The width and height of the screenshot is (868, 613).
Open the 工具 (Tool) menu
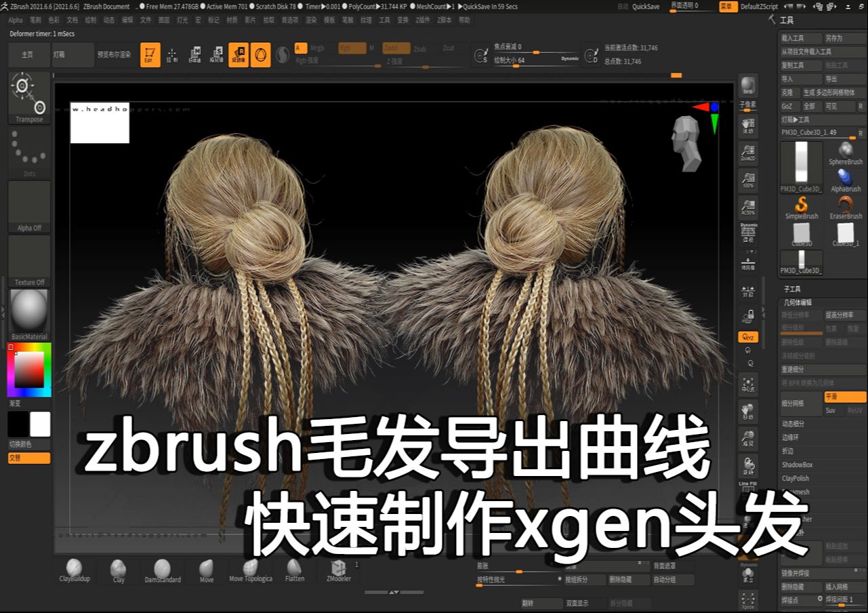point(384,20)
